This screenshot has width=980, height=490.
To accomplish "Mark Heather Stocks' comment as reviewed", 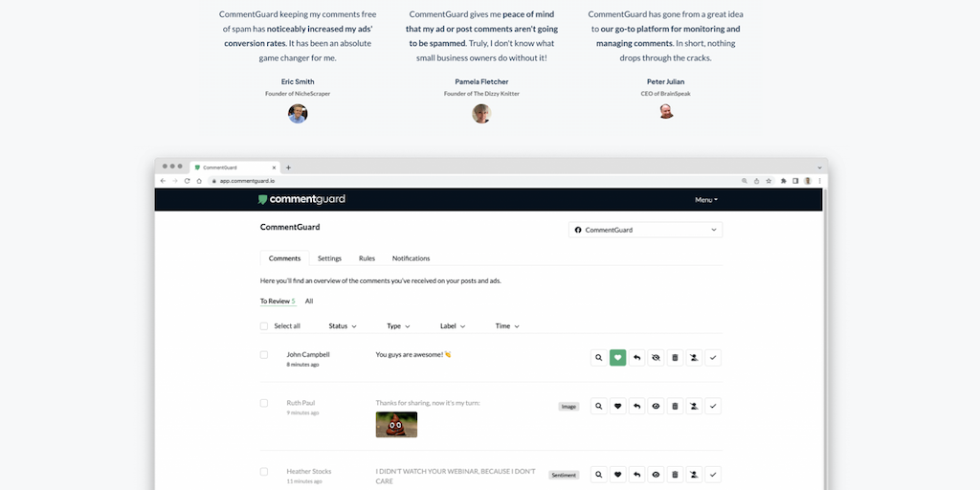I will tap(713, 475).
